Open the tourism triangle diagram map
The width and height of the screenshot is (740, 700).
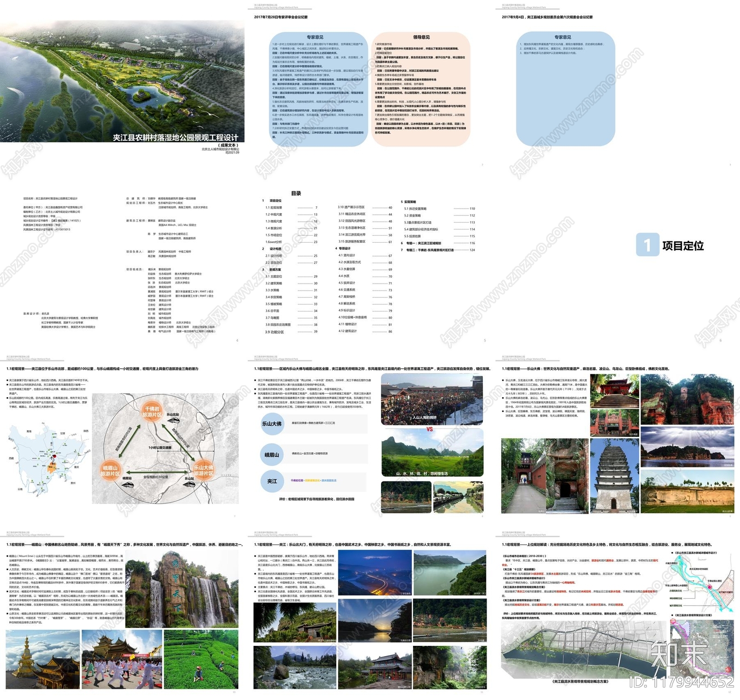(x=166, y=448)
